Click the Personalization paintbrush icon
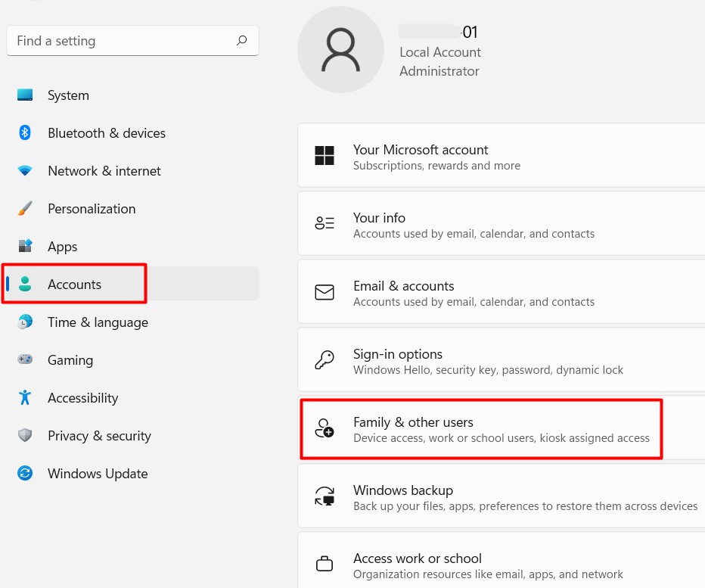The height and width of the screenshot is (588, 705). tap(25, 208)
